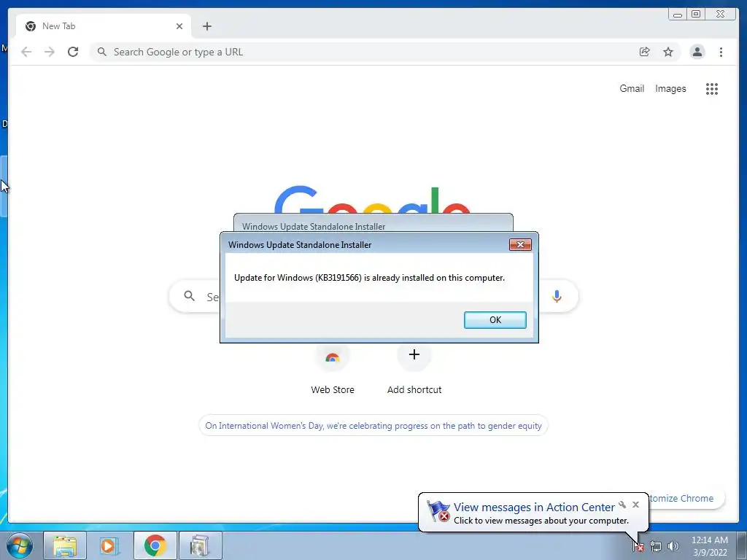Viewport: 747px width, 560px height.
Task: Reload the current Chrome page
Action: click(73, 52)
